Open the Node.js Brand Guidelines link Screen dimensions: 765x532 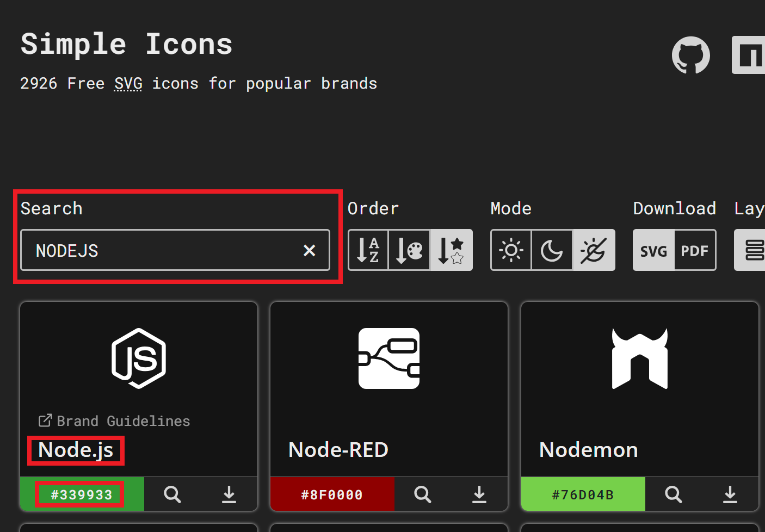(114, 421)
